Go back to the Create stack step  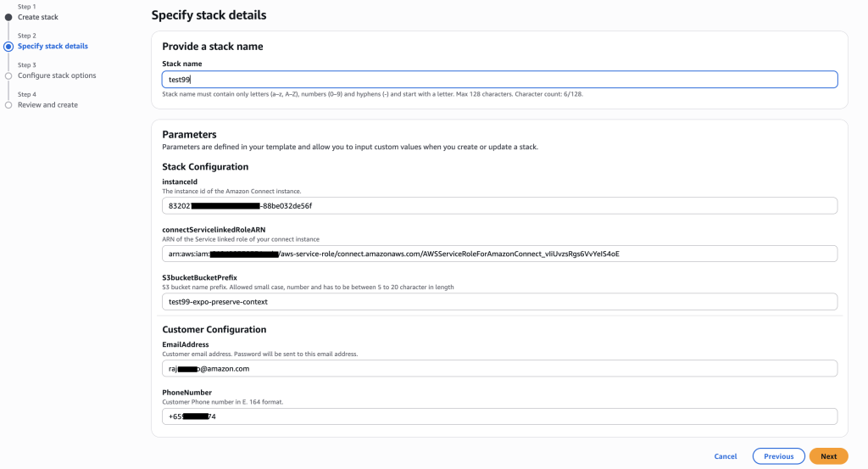tap(38, 17)
